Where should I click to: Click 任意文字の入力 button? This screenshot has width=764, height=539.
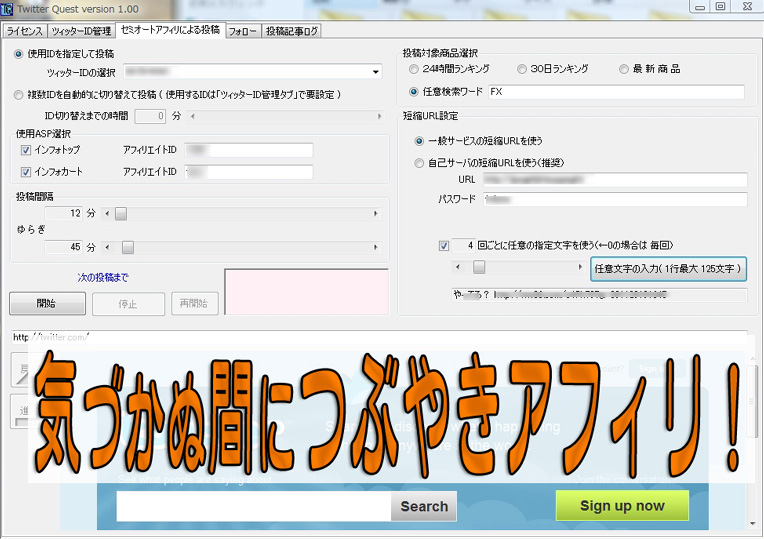(668, 269)
